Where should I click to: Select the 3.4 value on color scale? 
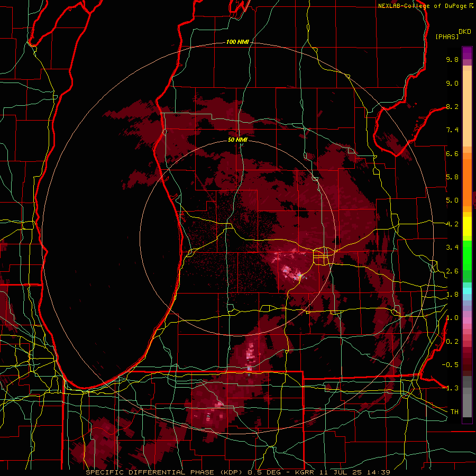point(452,248)
